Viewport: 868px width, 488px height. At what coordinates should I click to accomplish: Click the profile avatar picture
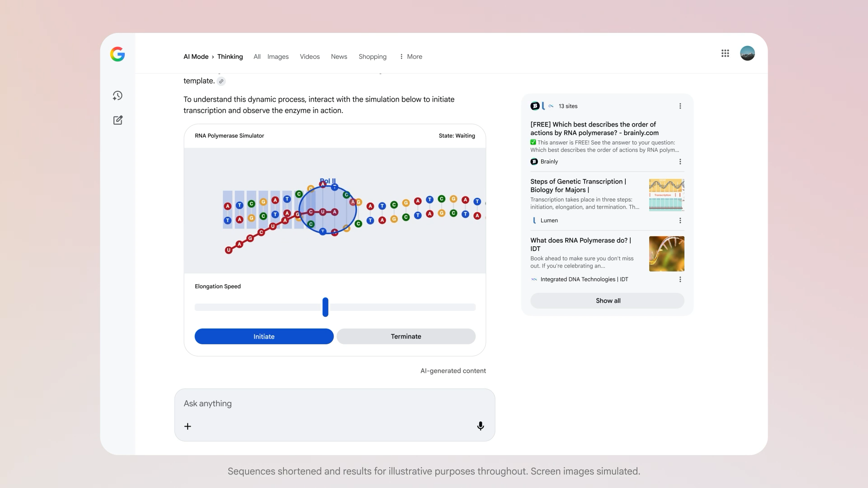[747, 53]
